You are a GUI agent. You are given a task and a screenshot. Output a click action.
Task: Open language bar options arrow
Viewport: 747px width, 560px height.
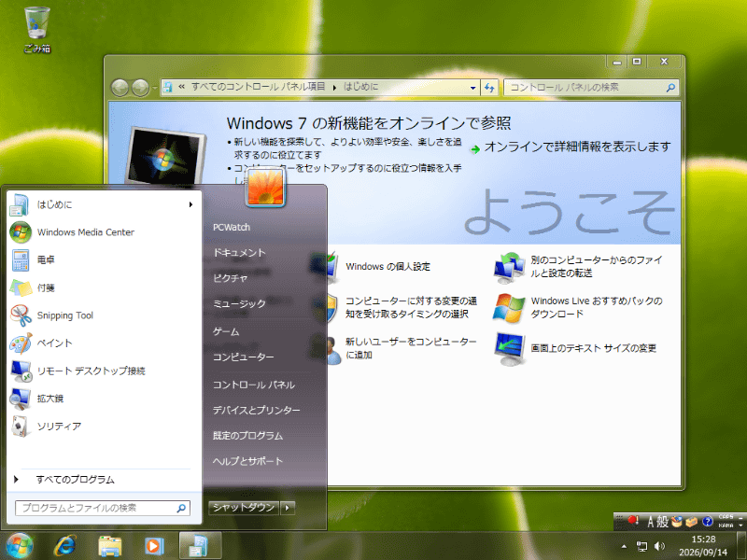pyautogui.click(x=740, y=525)
